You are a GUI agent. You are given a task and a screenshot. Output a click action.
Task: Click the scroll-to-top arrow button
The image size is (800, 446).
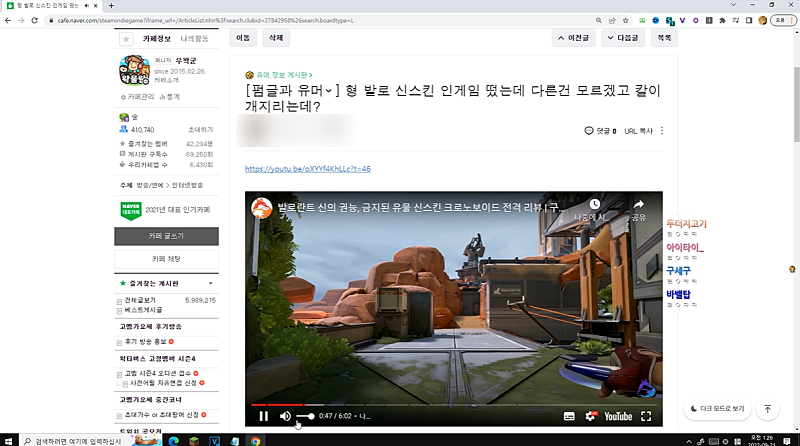(x=767, y=409)
